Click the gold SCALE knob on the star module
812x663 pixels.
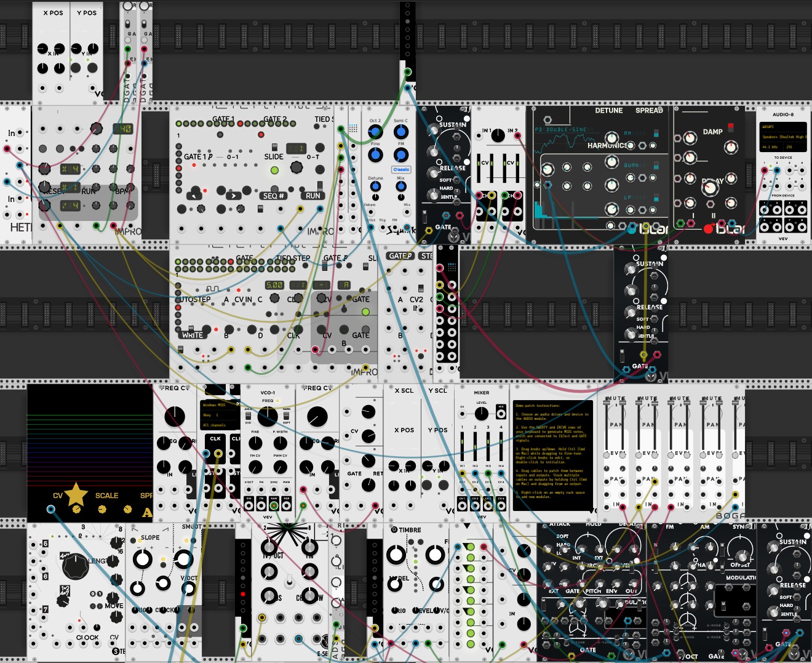tap(102, 509)
